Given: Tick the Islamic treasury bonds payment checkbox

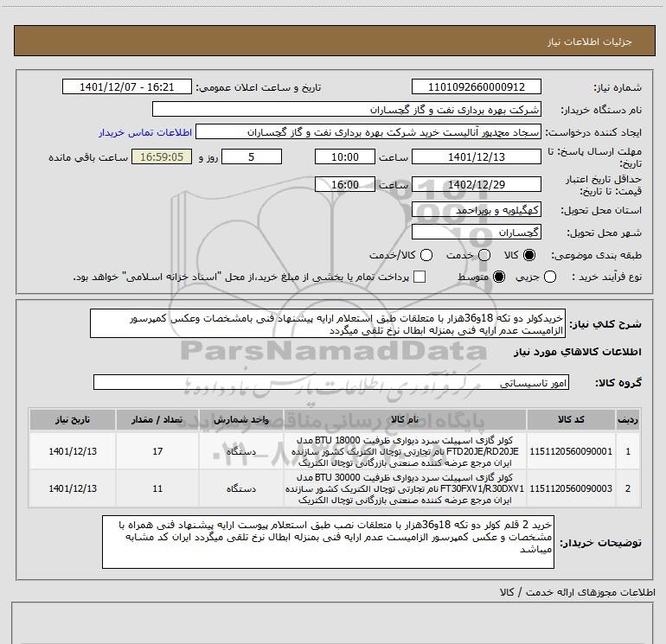Looking at the screenshot, I should 419,277.
